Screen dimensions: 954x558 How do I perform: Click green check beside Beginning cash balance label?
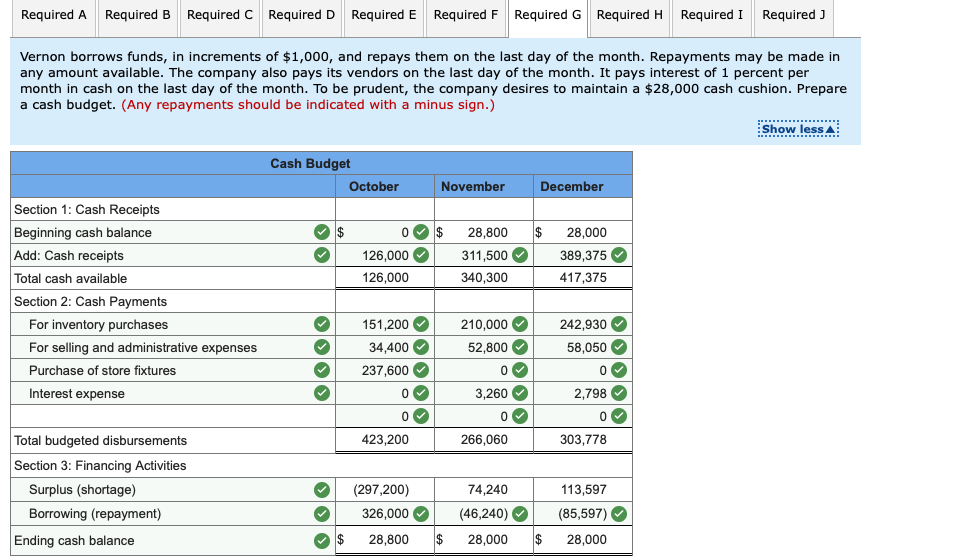click(322, 232)
